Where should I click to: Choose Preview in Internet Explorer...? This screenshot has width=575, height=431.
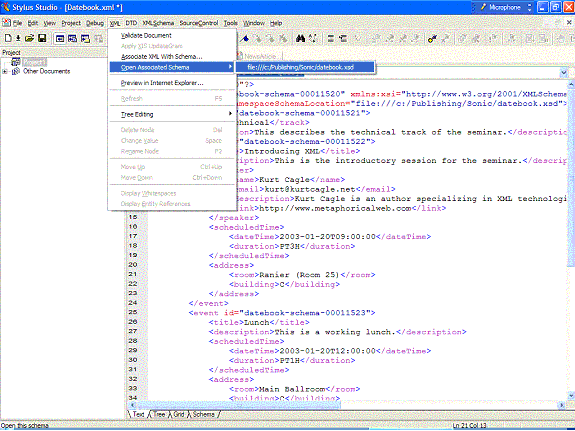coord(172,83)
